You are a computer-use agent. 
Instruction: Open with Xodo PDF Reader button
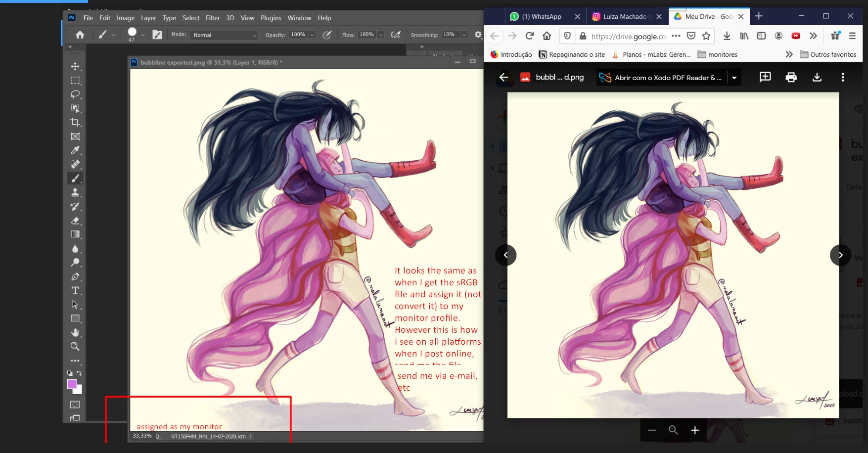(x=661, y=78)
